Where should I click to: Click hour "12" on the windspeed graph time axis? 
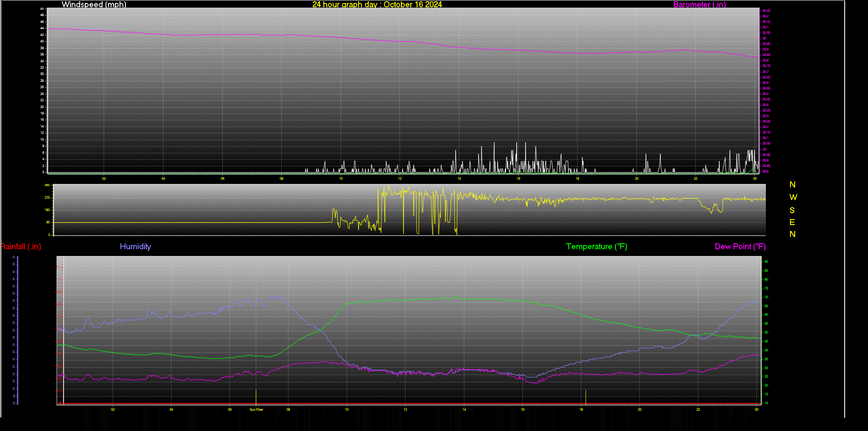pos(400,178)
